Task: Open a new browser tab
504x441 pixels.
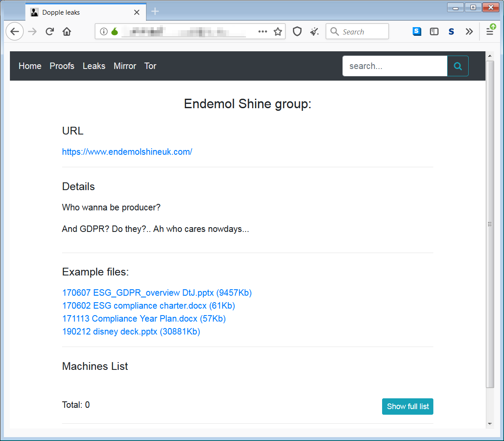Action: click(x=155, y=12)
